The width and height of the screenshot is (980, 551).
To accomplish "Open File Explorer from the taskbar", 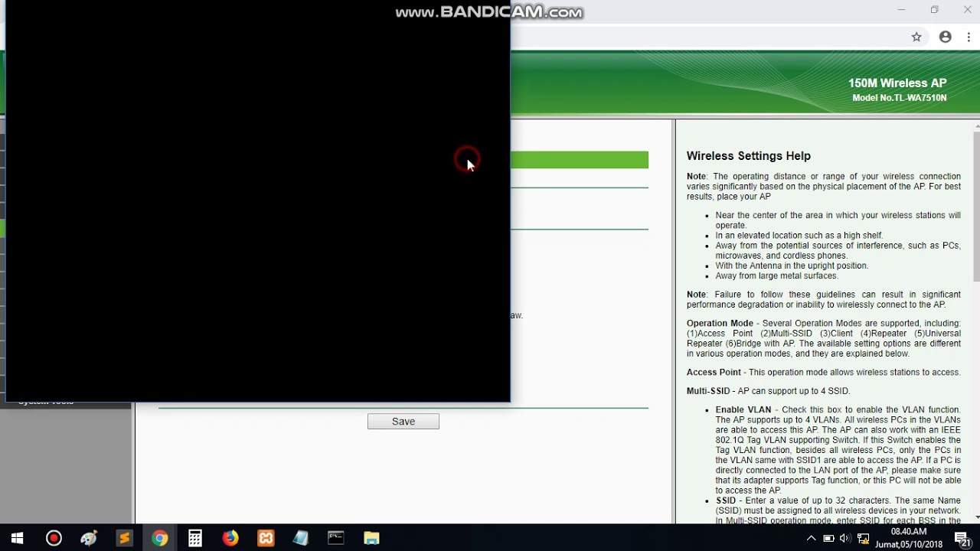I will pos(371,538).
